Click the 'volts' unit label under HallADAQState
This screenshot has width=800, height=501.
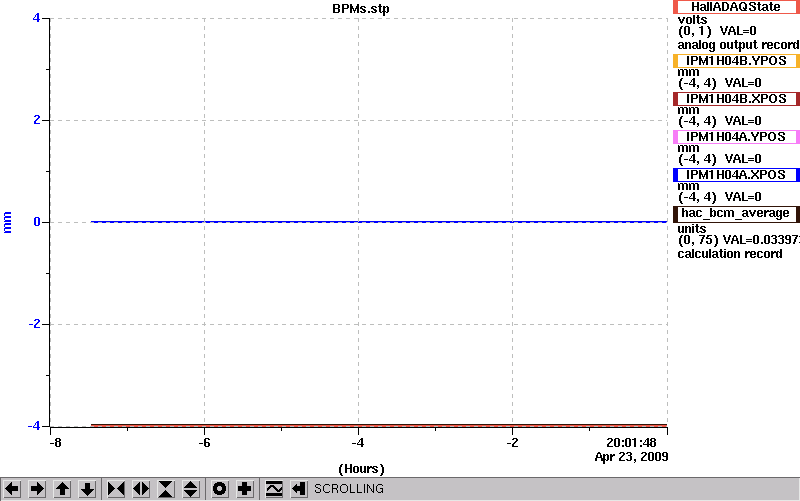tap(692, 20)
